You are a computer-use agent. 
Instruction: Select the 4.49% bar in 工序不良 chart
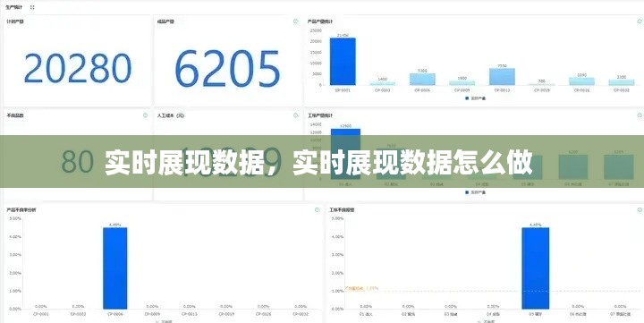[535, 268]
